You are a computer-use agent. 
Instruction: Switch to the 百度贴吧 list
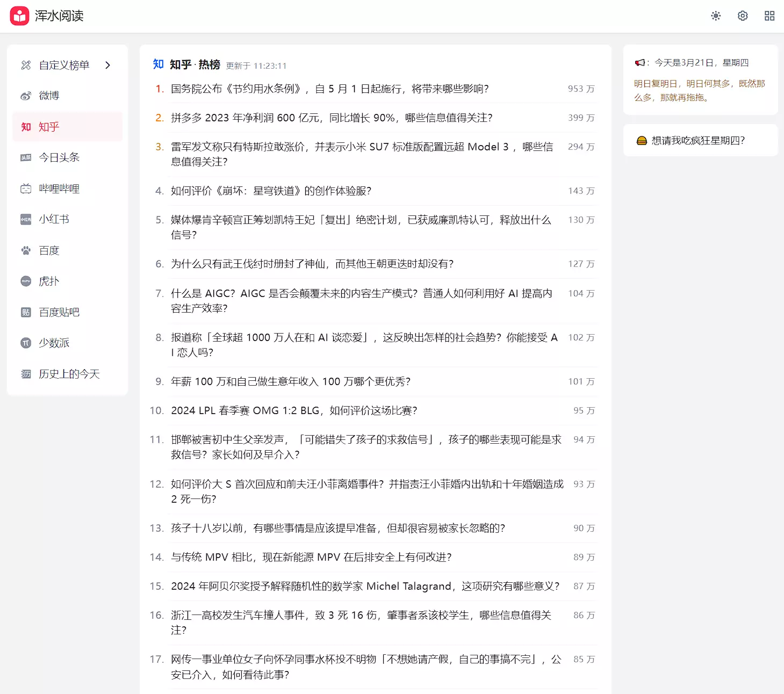(59, 312)
